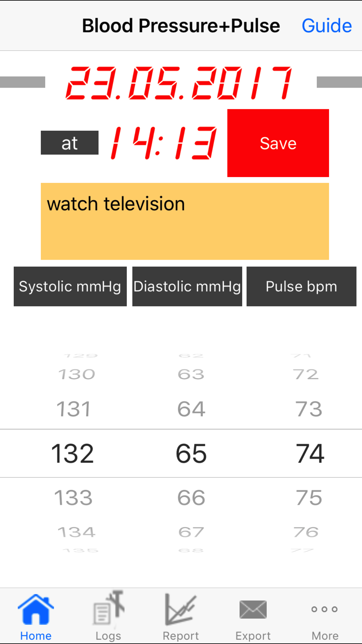Tap the date 23.05.2017 display
362x644 pixels.
point(179,83)
